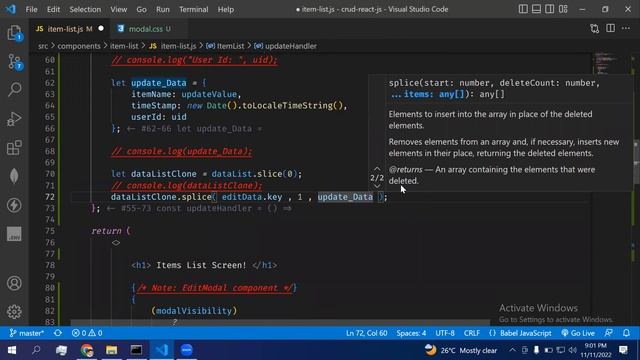This screenshot has width=640, height=360.
Task: Open the Terminal menu
Action: pos(193,9)
